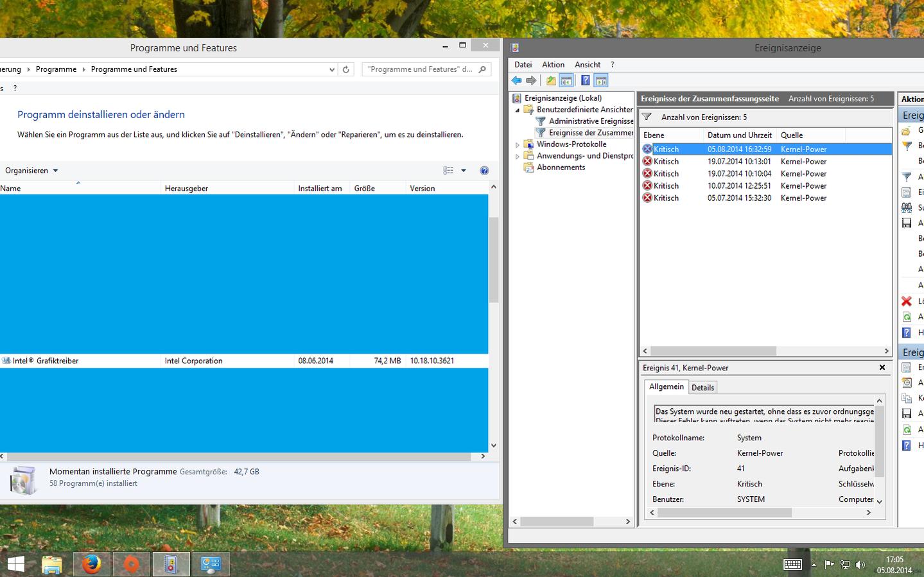Screen dimensions: 924x577
Task: Click the Programme und Features search field
Action: tap(421, 69)
